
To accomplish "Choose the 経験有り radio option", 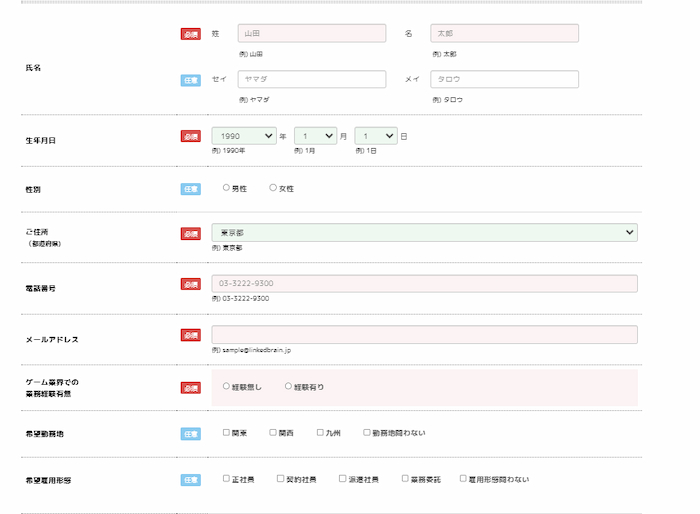I will 288,386.
